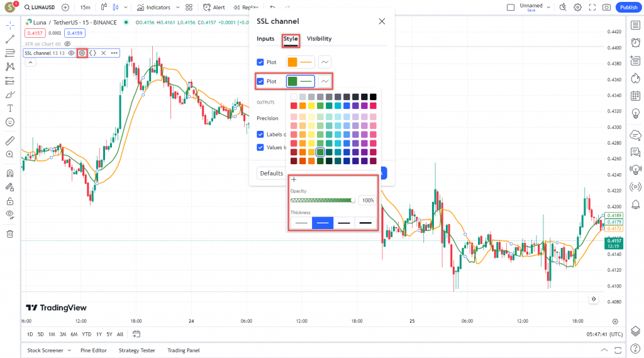Image resolution: width=644 pixels, height=358 pixels.
Task: Enter fullscreen mode
Action: pos(592,8)
